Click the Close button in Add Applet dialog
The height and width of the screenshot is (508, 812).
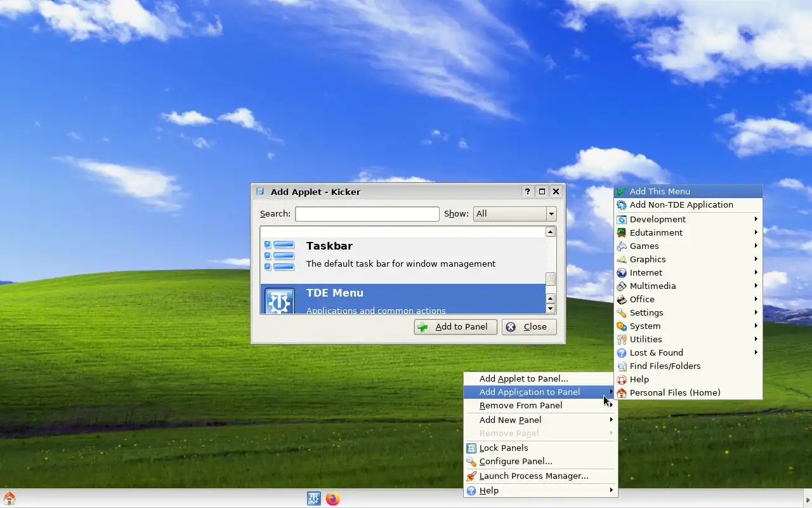click(529, 327)
